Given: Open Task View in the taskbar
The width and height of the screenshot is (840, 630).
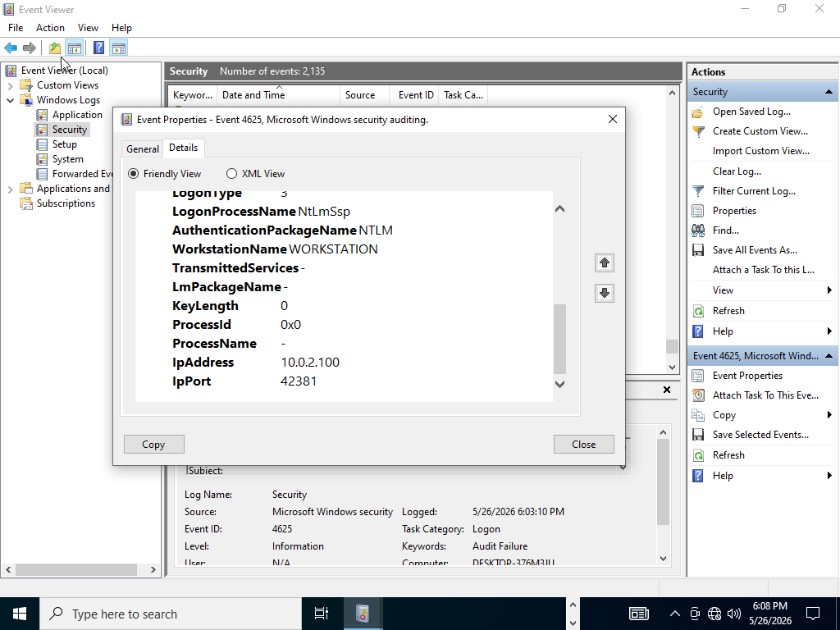Looking at the screenshot, I should pos(321,614).
